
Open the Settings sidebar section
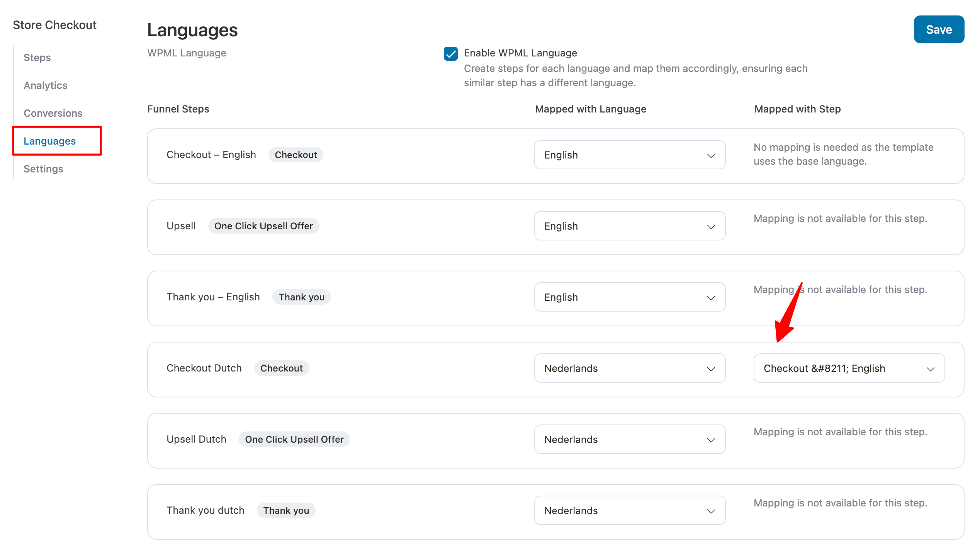click(x=43, y=169)
